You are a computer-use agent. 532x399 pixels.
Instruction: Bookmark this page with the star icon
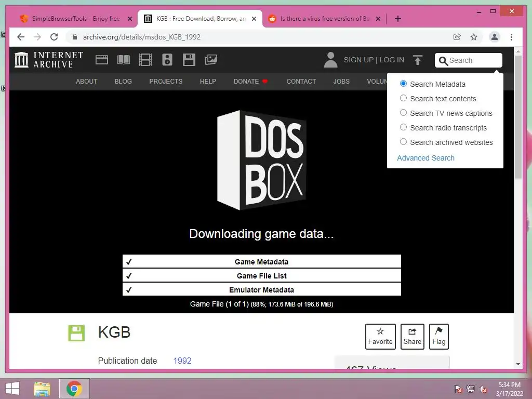pyautogui.click(x=474, y=37)
